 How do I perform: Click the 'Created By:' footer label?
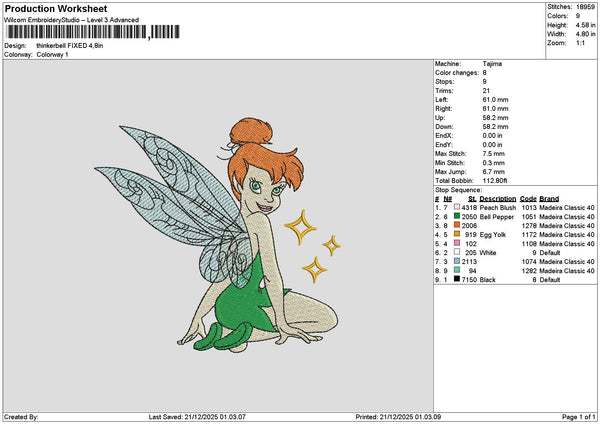tap(21, 417)
